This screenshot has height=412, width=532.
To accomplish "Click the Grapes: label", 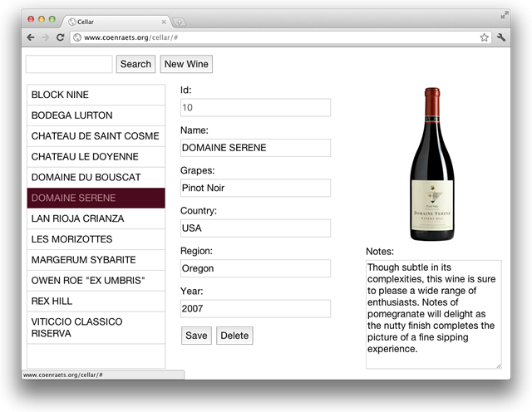I will point(198,170).
